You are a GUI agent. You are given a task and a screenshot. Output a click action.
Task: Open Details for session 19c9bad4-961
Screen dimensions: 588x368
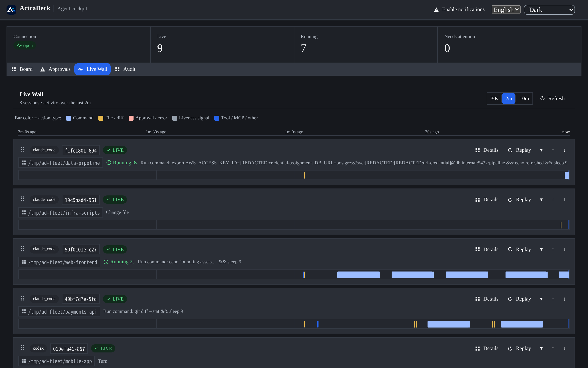tap(487, 200)
